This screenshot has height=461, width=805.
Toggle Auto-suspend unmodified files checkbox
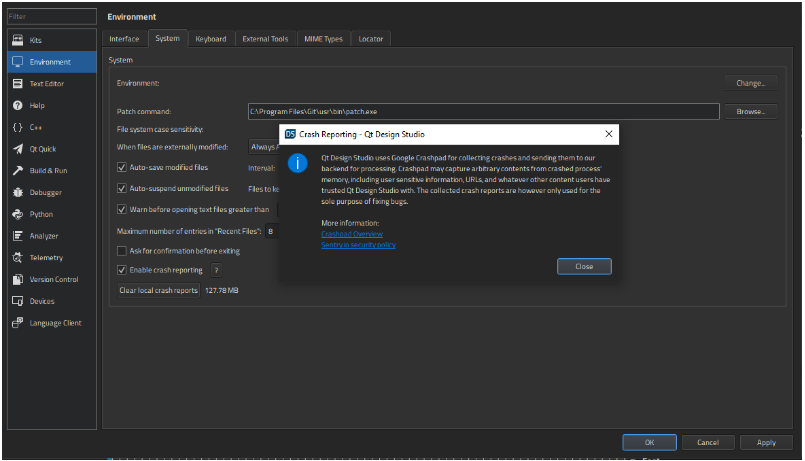122,188
